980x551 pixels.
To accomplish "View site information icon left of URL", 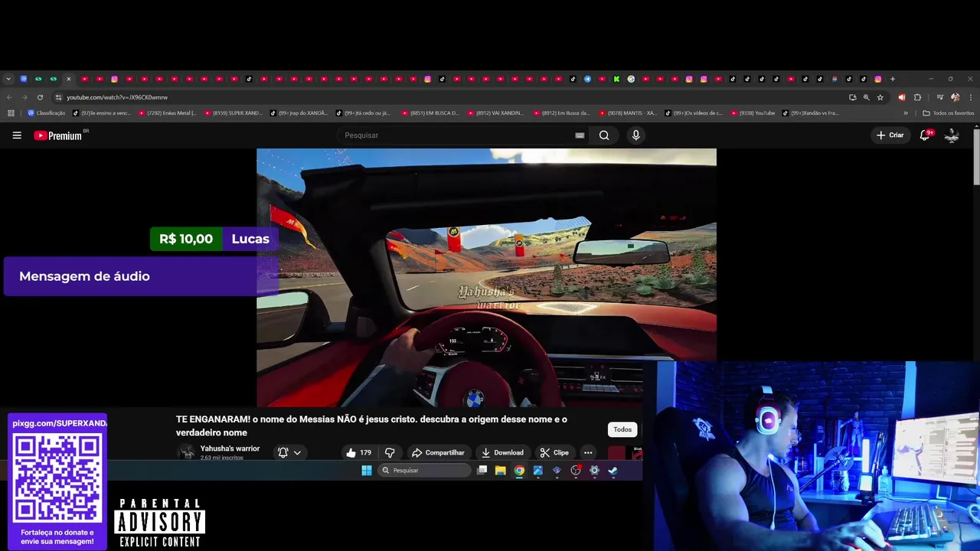I will (x=58, y=97).
